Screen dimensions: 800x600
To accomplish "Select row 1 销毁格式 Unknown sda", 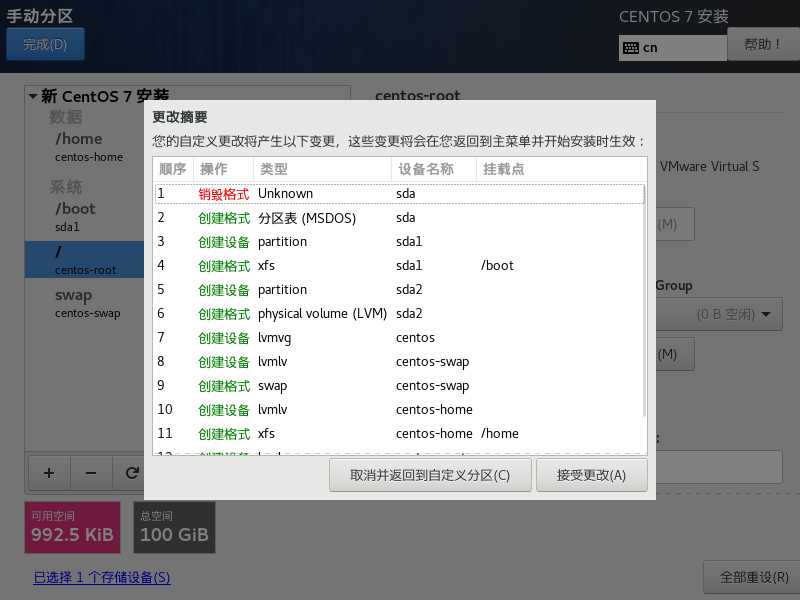I will click(399, 194).
